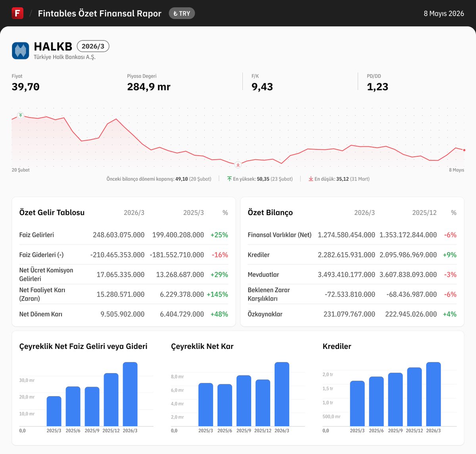Image resolution: width=476 pixels, height=454 pixels.
Task: Click the +48% change for Net Dönem Karı
Action: click(x=219, y=314)
